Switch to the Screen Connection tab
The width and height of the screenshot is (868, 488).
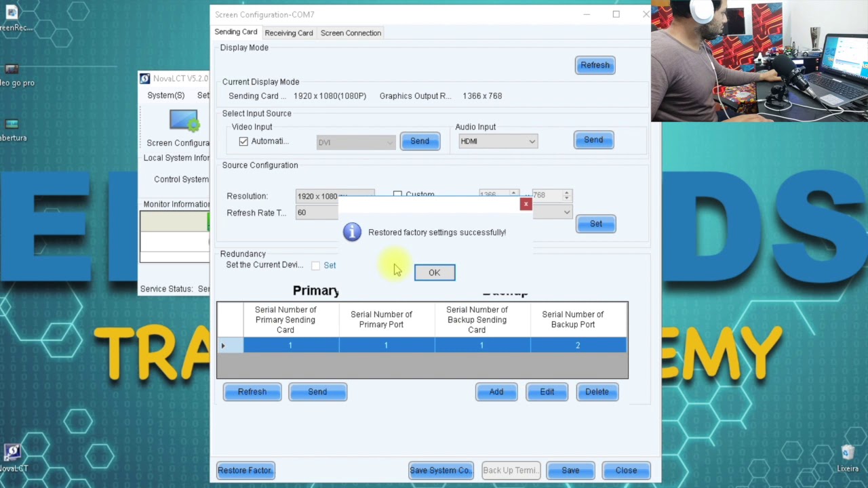pyautogui.click(x=351, y=33)
